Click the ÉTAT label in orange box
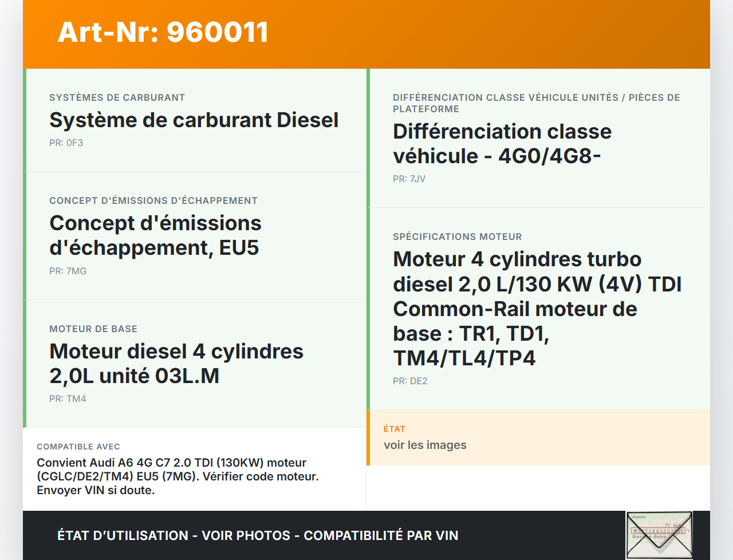This screenshot has height=560, width=733. coord(394,429)
